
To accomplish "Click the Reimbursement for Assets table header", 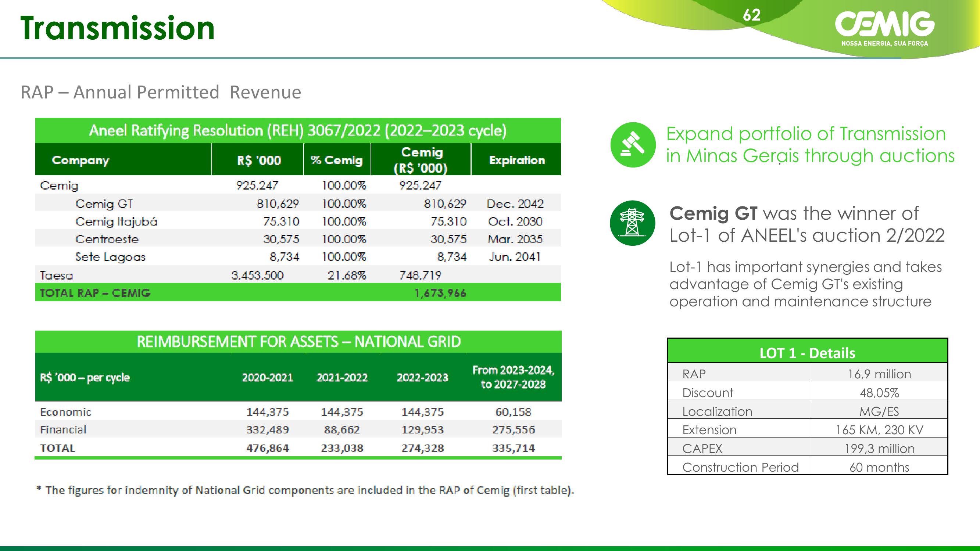I will point(298,342).
